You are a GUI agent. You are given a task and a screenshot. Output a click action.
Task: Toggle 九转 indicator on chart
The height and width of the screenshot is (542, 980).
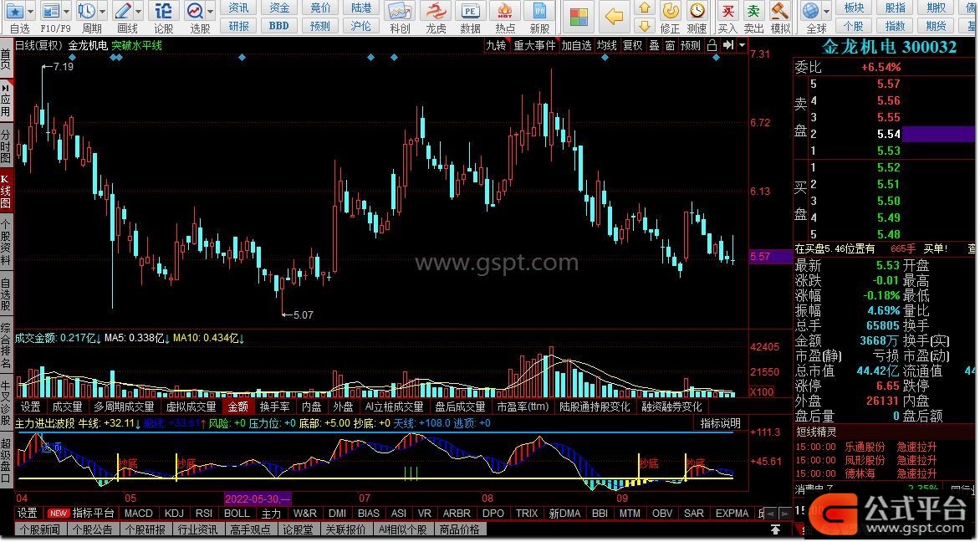pos(496,46)
